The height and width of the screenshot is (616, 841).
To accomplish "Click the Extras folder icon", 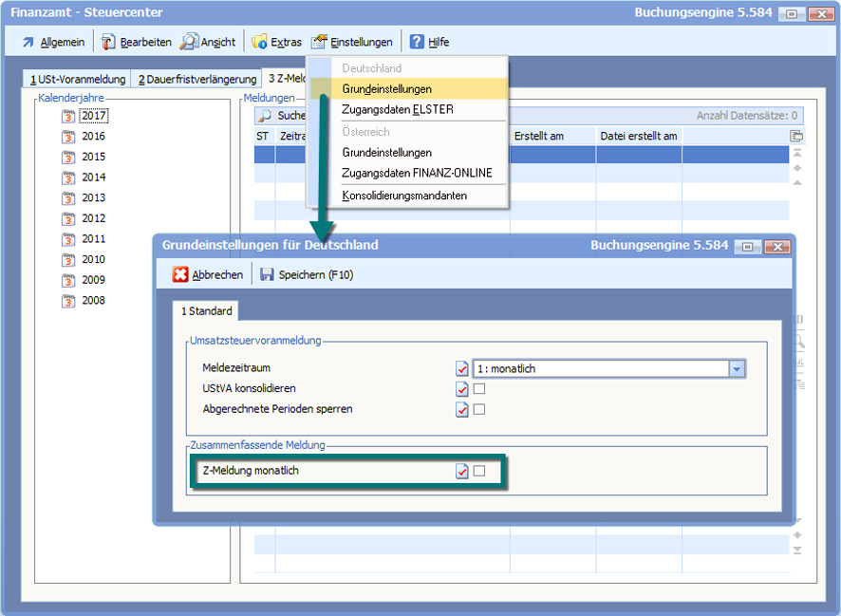I will tap(259, 42).
